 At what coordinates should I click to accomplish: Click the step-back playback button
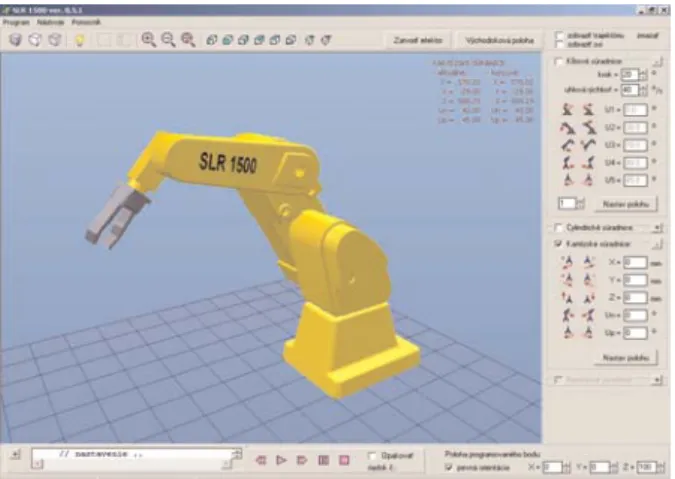pyautogui.click(x=261, y=460)
